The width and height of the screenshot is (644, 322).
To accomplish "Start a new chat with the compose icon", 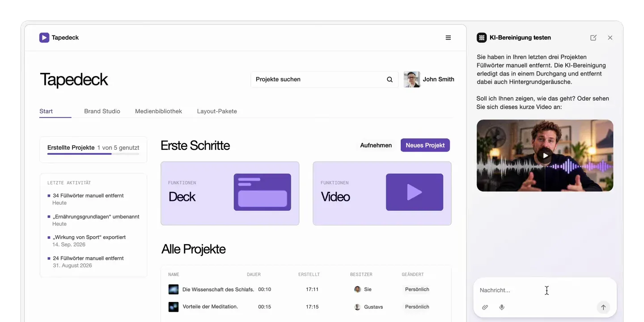I will 593,38.
